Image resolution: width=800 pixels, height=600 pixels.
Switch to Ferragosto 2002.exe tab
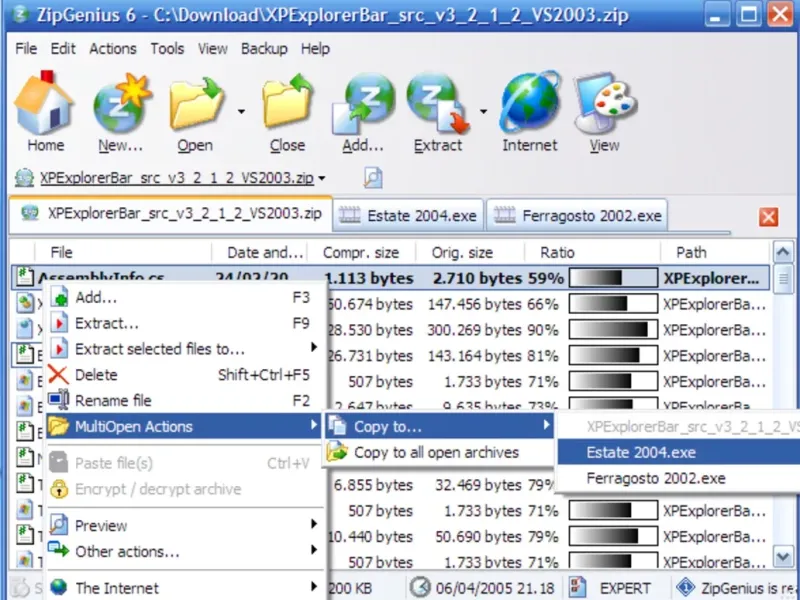tap(577, 215)
